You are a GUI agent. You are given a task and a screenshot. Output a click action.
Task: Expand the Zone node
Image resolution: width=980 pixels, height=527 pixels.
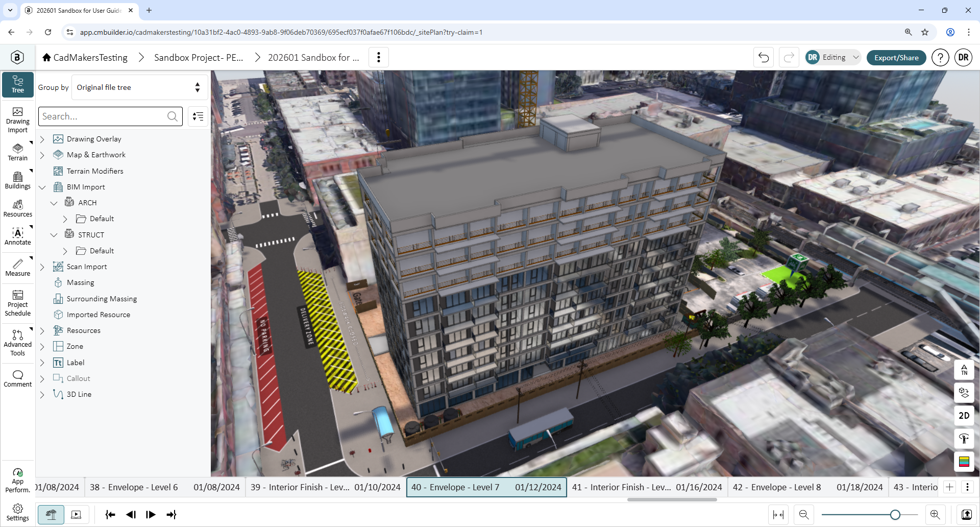(x=42, y=347)
